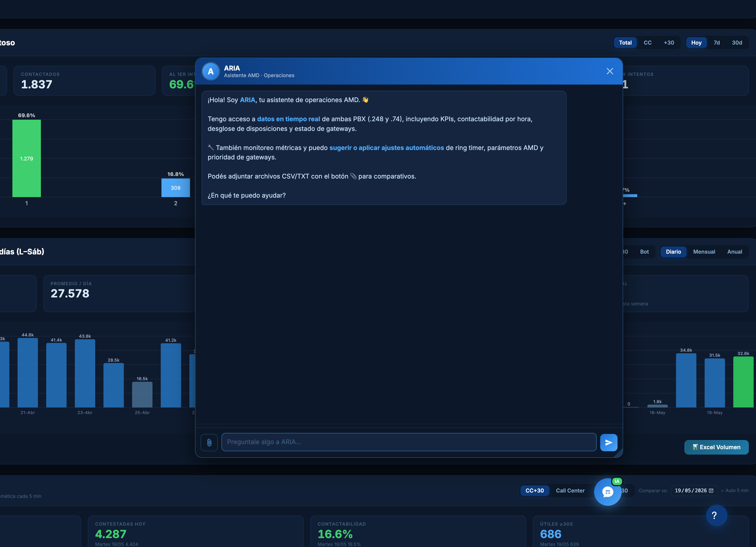Image resolution: width=756 pixels, height=547 pixels.
Task: Open the Comparar vs date field
Action: 694,491
